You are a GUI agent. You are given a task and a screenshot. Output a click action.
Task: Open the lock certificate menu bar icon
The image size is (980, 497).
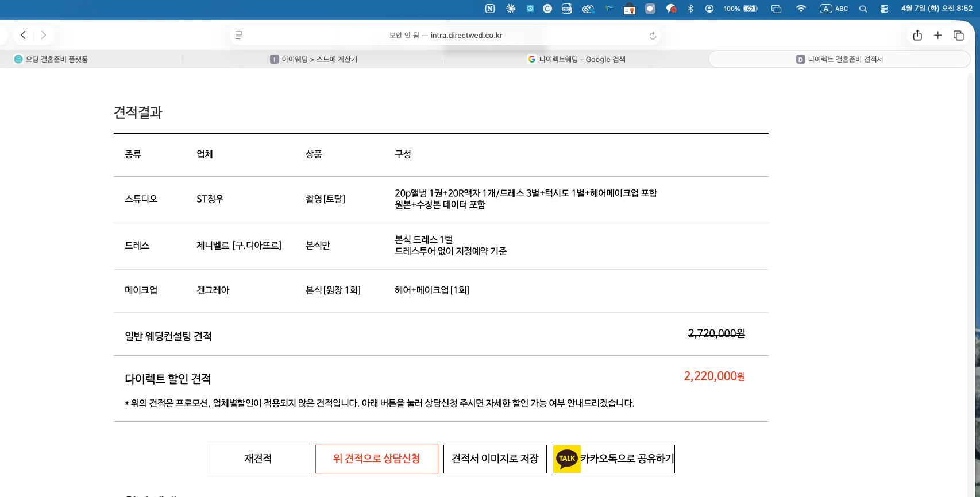pyautogui.click(x=630, y=9)
